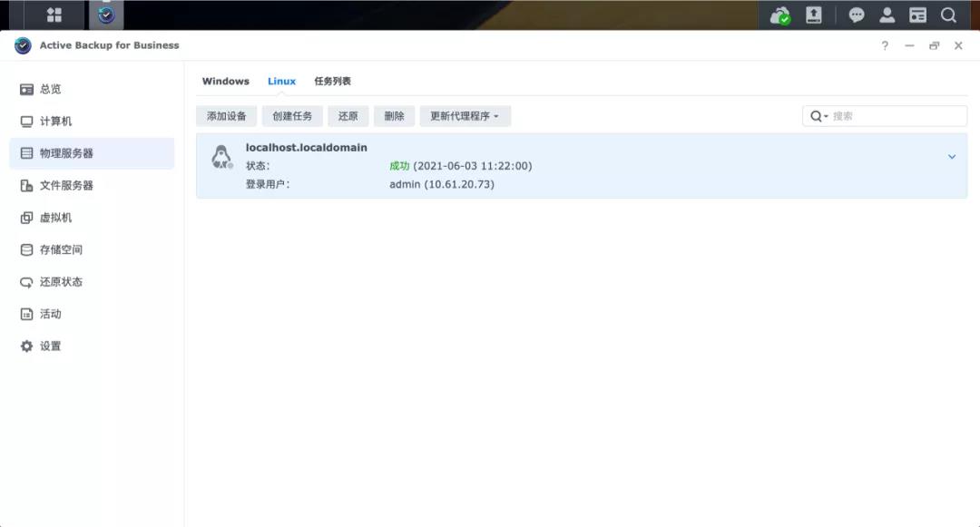This screenshot has width=980, height=527.
Task: Click 删除 delete button
Action: pyautogui.click(x=395, y=116)
